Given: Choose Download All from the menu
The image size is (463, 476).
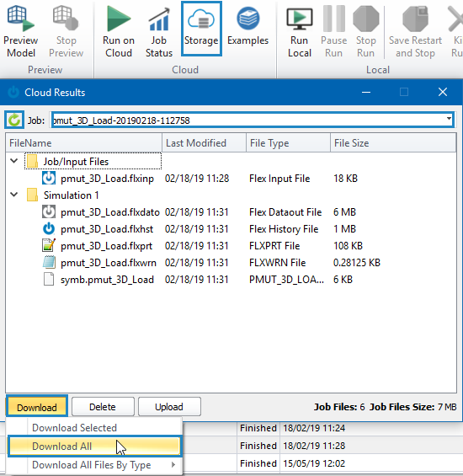Looking at the screenshot, I should pyautogui.click(x=94, y=447).
